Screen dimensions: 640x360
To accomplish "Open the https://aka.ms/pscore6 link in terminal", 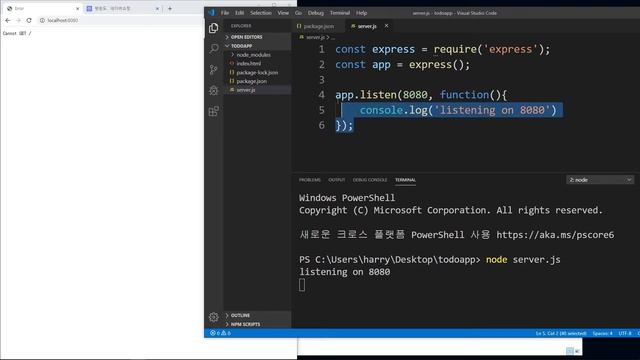I will [555, 235].
